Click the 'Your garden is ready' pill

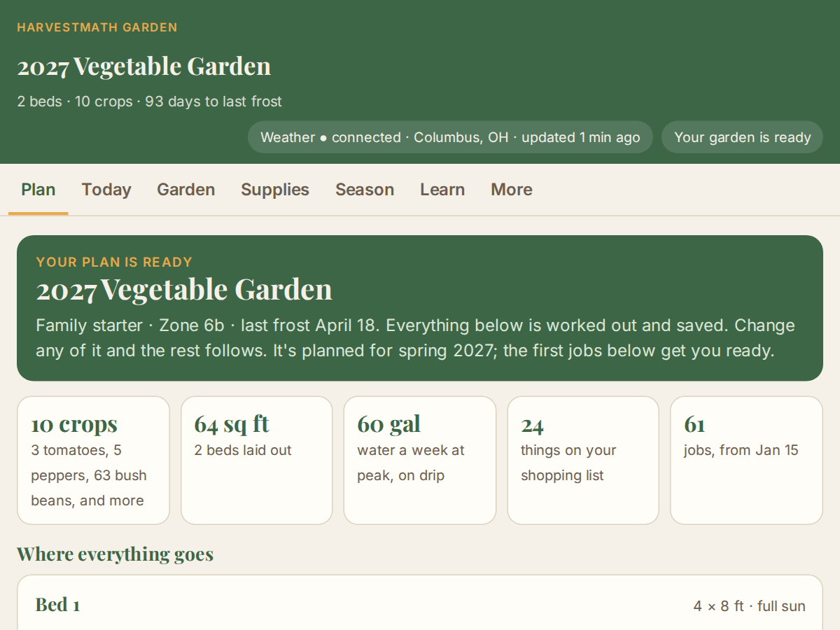point(742,137)
